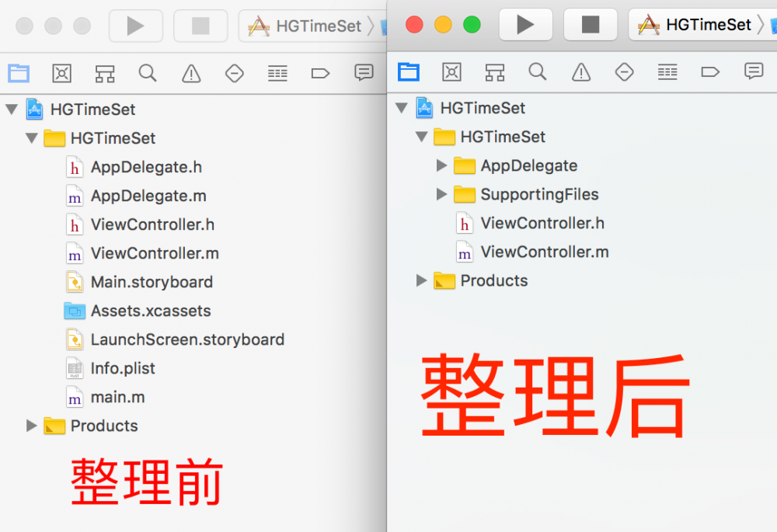Minimize right window with yellow button

click(443, 24)
